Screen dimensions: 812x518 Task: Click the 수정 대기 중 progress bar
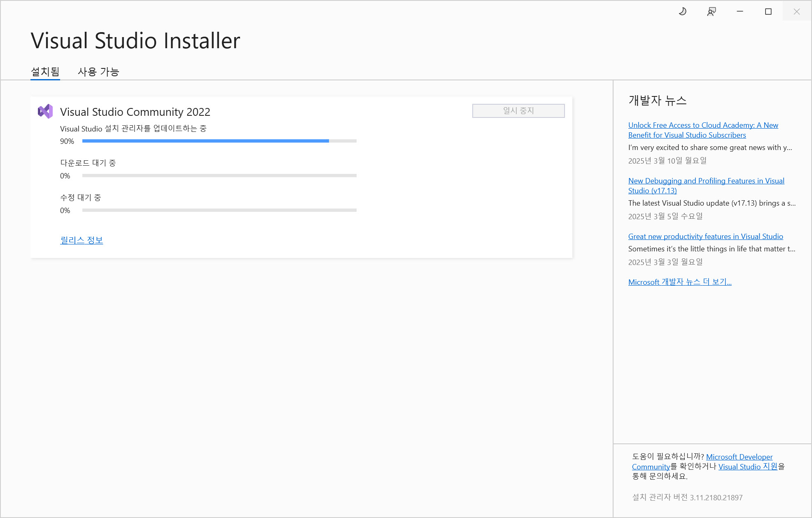(x=219, y=210)
